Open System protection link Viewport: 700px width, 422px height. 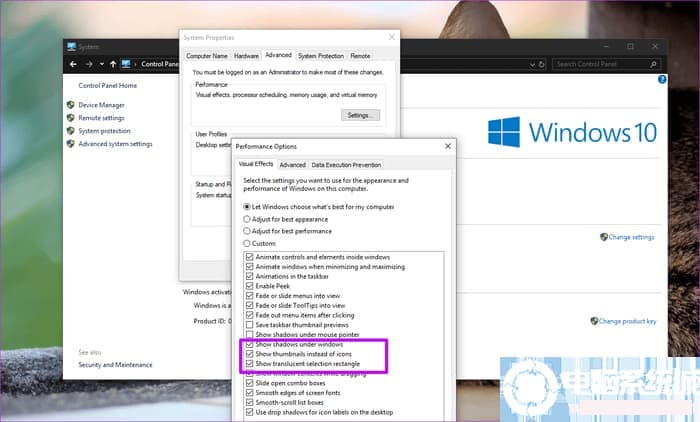tap(104, 131)
